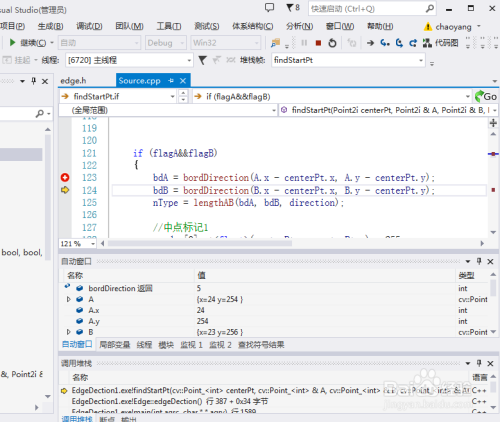Select the Edge::edgeDection() call stack row
This screenshot has height=422, width=500.
point(273,401)
